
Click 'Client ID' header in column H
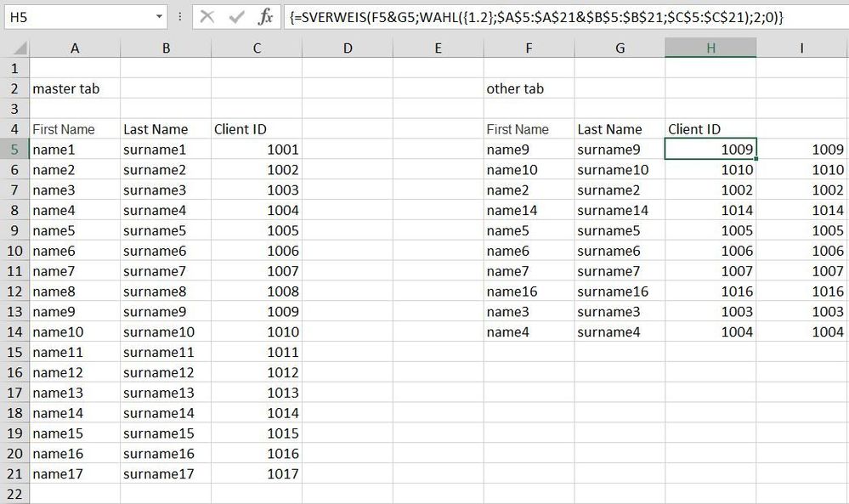coord(710,129)
